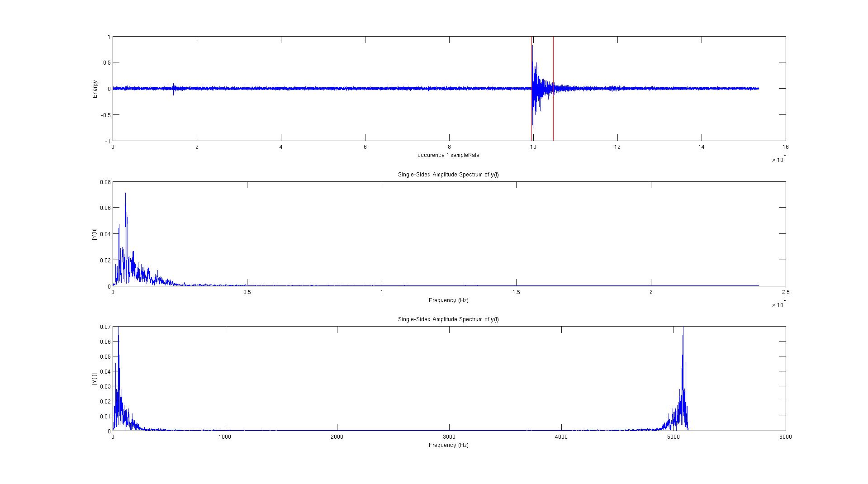Click the '16' x-axis tick label in the top plot
The image size is (868, 484).
pos(785,147)
